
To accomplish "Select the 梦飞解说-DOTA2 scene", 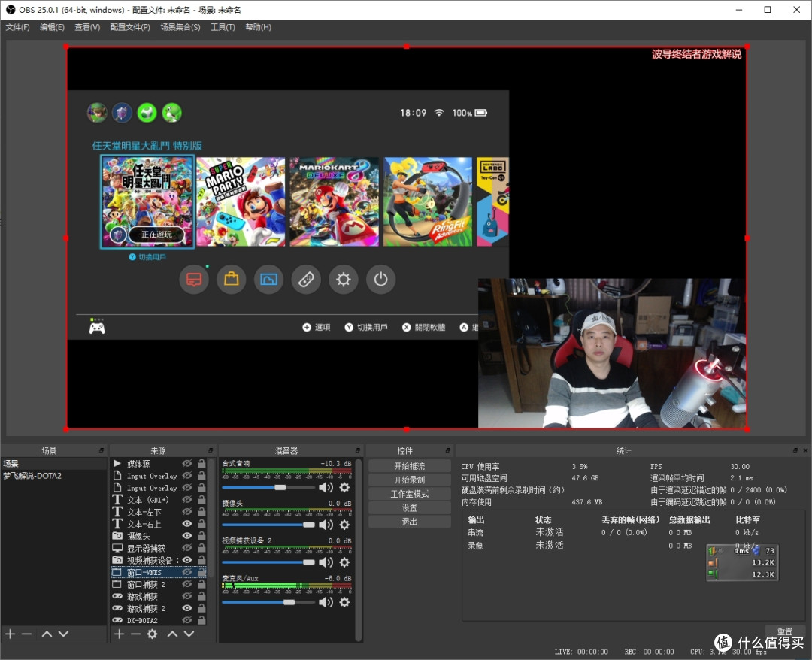I will (53, 476).
